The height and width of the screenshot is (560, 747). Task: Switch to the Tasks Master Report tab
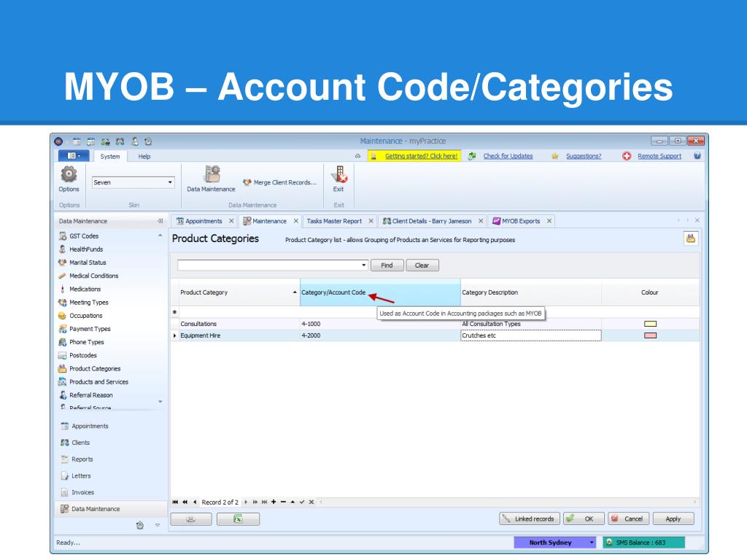pos(334,221)
